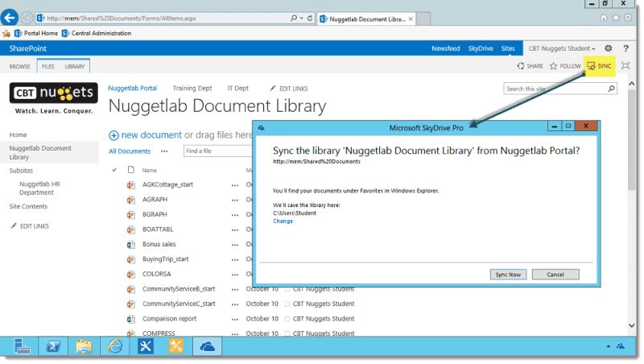Open Nuggetlab HR Department subsite
This screenshot has width=644, height=364.
tap(39, 188)
